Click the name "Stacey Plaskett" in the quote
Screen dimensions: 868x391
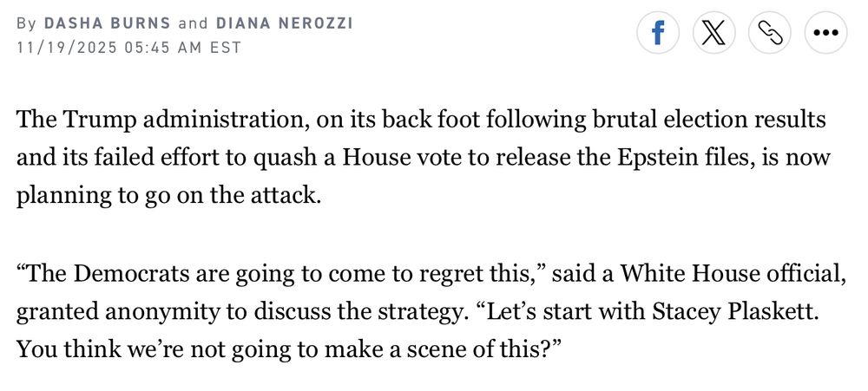point(735,312)
